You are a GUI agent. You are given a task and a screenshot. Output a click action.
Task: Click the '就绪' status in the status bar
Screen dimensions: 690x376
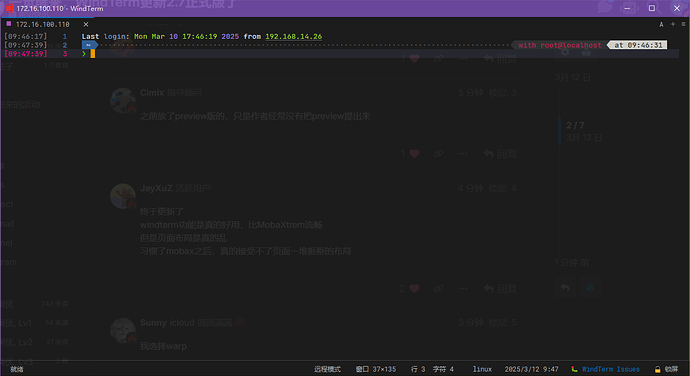pyautogui.click(x=17, y=369)
